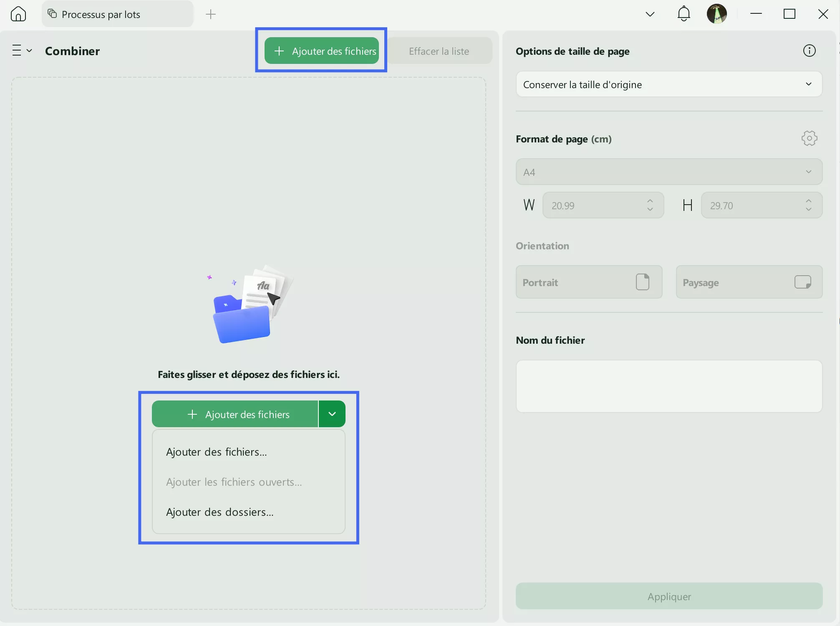Expand the Conserver la taille d'origine dropdown
This screenshot has width=840, height=626.
[x=668, y=84]
